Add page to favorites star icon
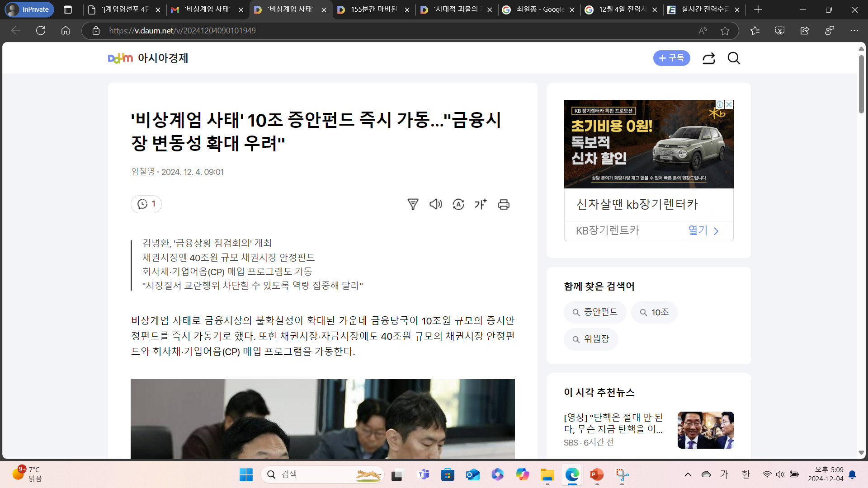 725,31
